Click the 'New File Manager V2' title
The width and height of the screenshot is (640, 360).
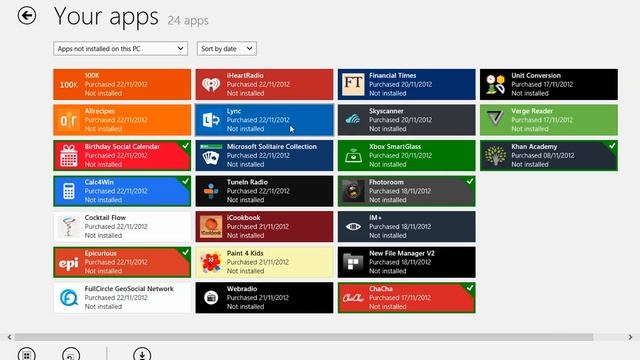coord(402,253)
